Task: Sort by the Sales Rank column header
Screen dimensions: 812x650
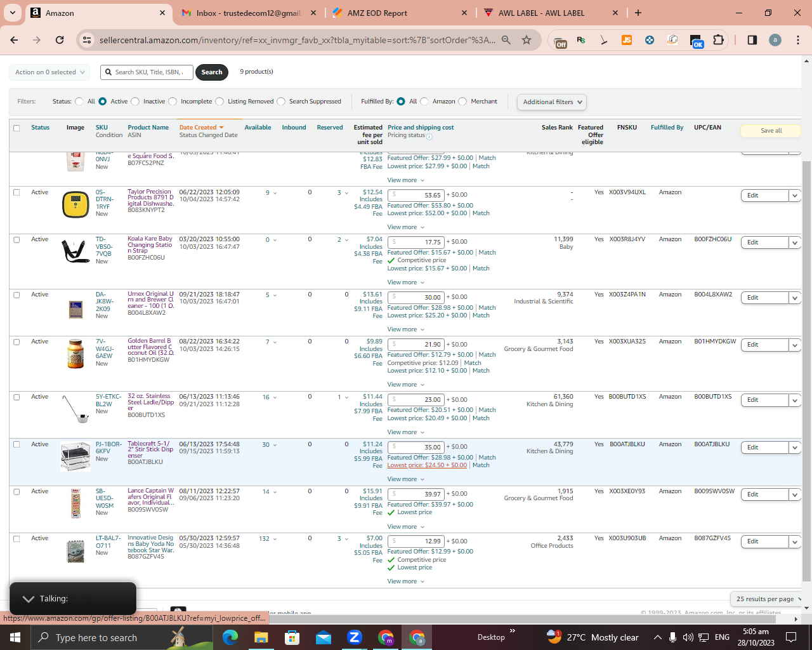Action: 557,128
